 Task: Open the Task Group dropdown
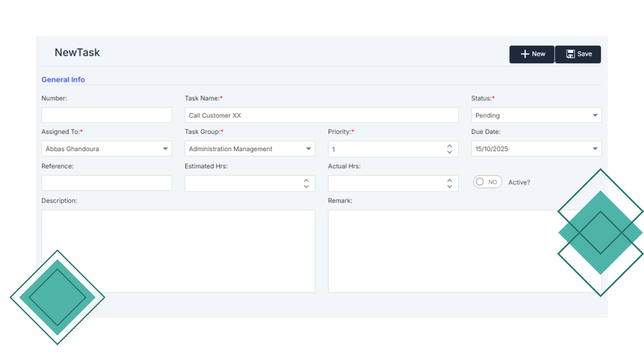click(x=309, y=149)
